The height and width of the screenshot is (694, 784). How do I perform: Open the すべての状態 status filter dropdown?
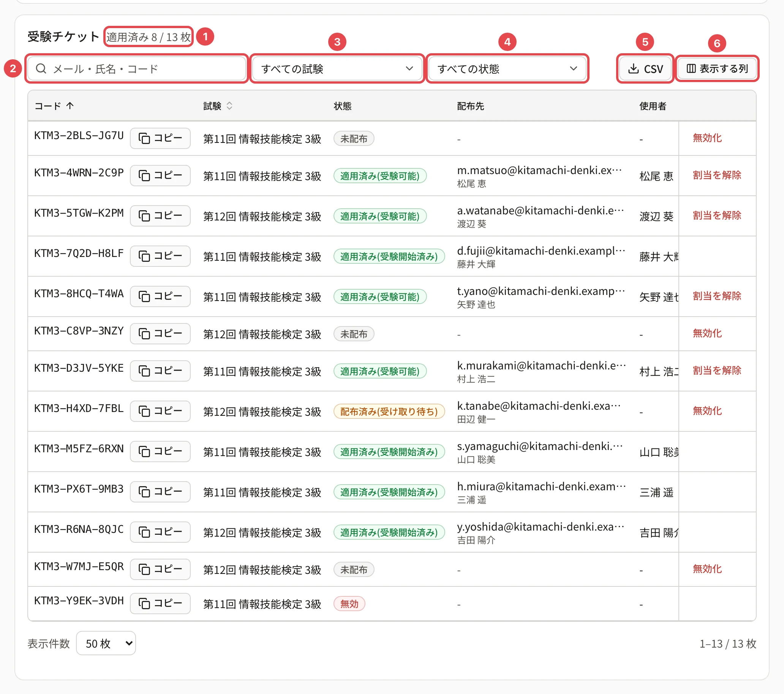[x=507, y=69]
